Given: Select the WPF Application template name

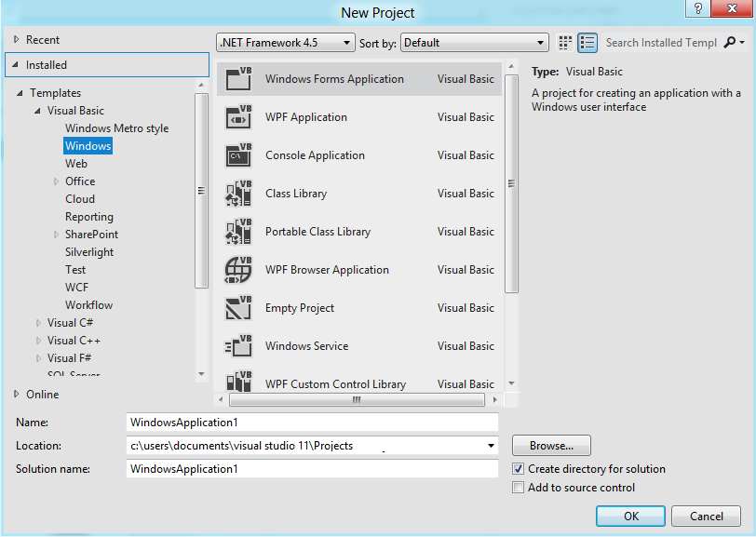Looking at the screenshot, I should tap(306, 117).
